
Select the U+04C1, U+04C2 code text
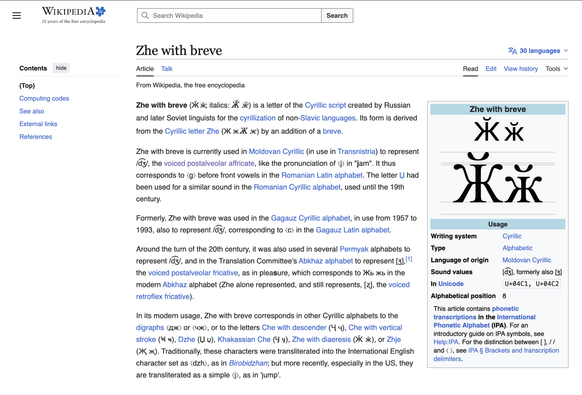pyautogui.click(x=532, y=284)
